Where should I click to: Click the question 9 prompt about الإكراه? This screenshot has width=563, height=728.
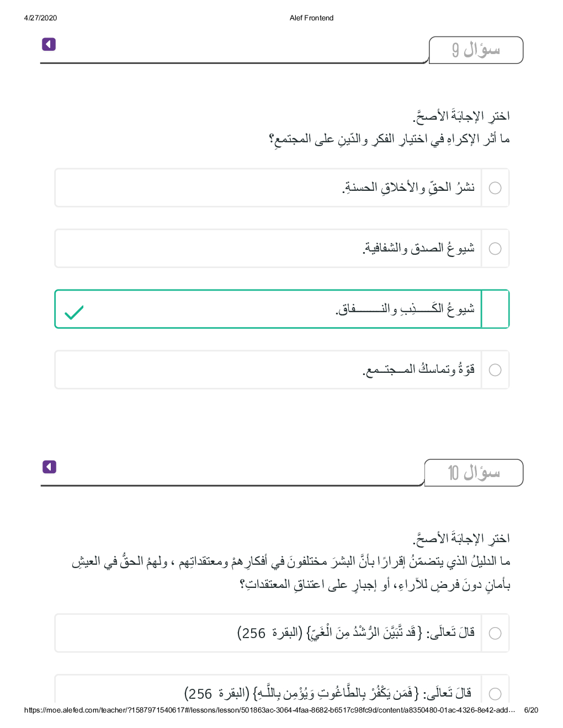(389, 139)
